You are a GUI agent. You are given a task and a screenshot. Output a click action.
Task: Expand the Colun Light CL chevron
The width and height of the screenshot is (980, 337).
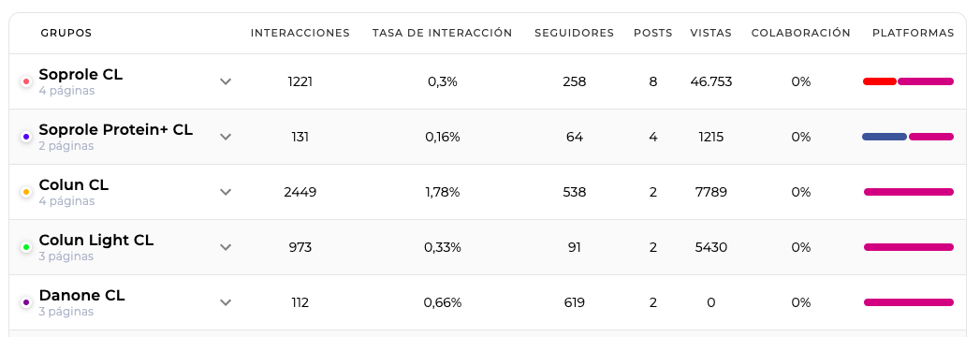pyautogui.click(x=226, y=247)
